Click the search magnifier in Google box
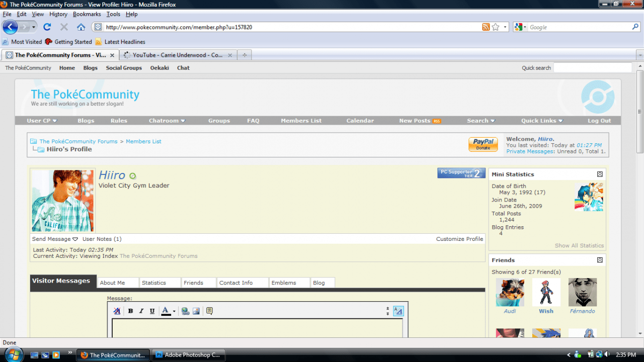 (x=635, y=27)
